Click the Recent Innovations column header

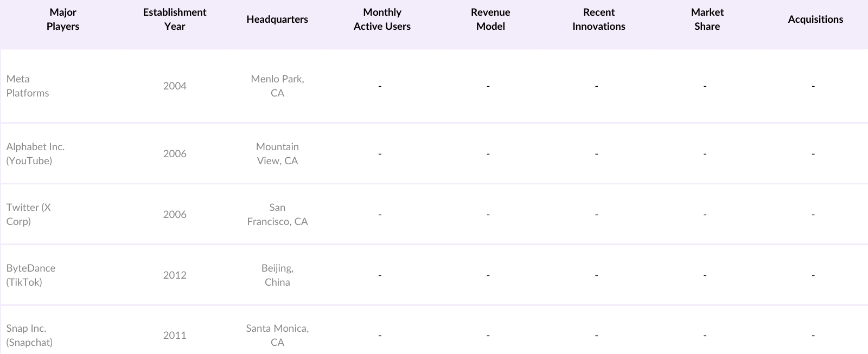coord(598,20)
